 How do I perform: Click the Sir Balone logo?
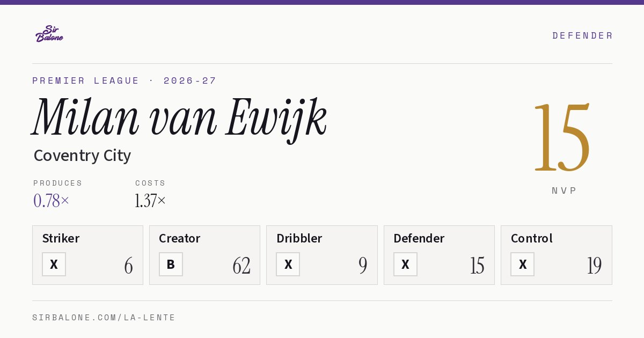(x=49, y=34)
